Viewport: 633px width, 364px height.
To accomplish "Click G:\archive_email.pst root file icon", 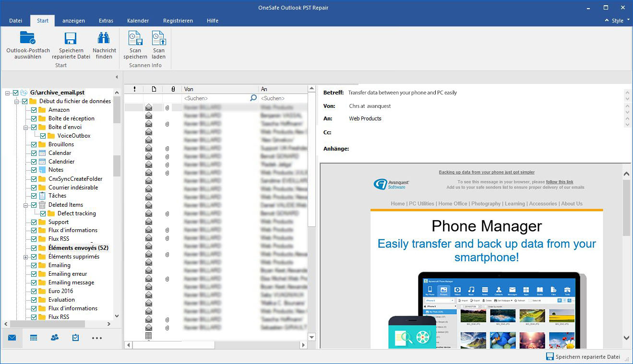I will point(24,93).
